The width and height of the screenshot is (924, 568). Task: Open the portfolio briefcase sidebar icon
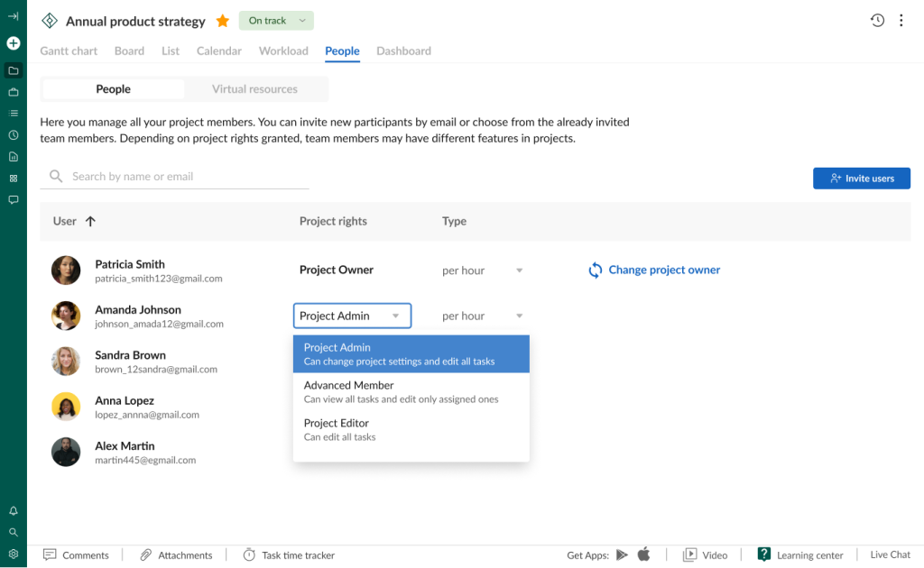[13, 92]
